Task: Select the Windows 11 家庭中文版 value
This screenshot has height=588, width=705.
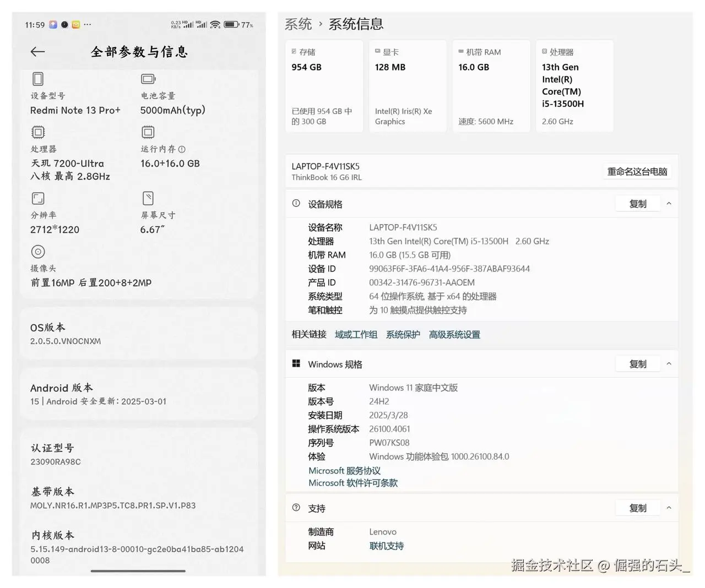Action: click(x=413, y=388)
